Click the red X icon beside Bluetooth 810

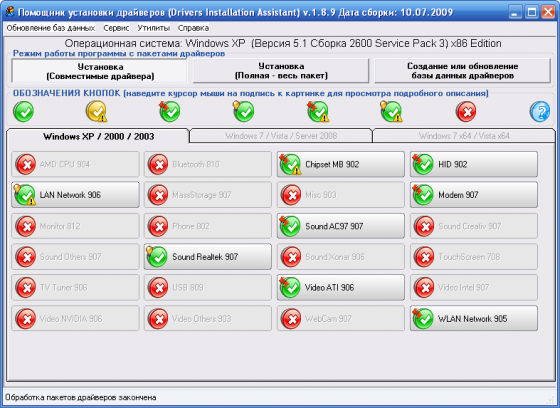158,164
